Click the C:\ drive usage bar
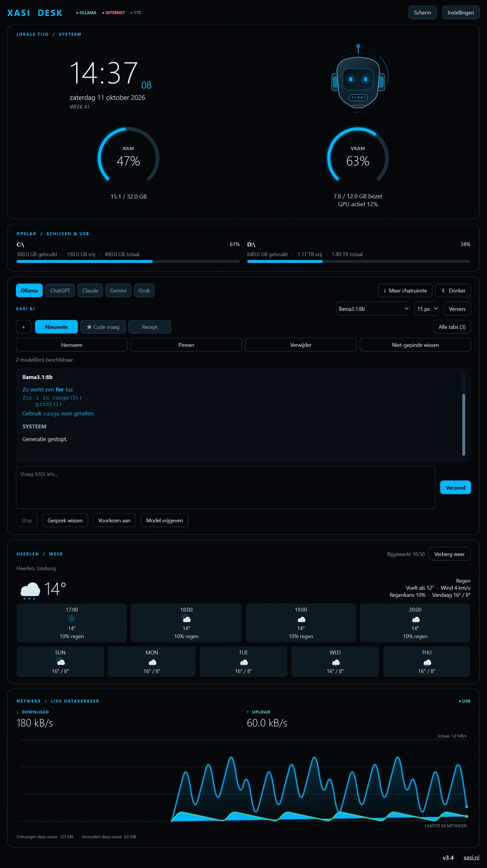The height and width of the screenshot is (868, 487). [128, 261]
